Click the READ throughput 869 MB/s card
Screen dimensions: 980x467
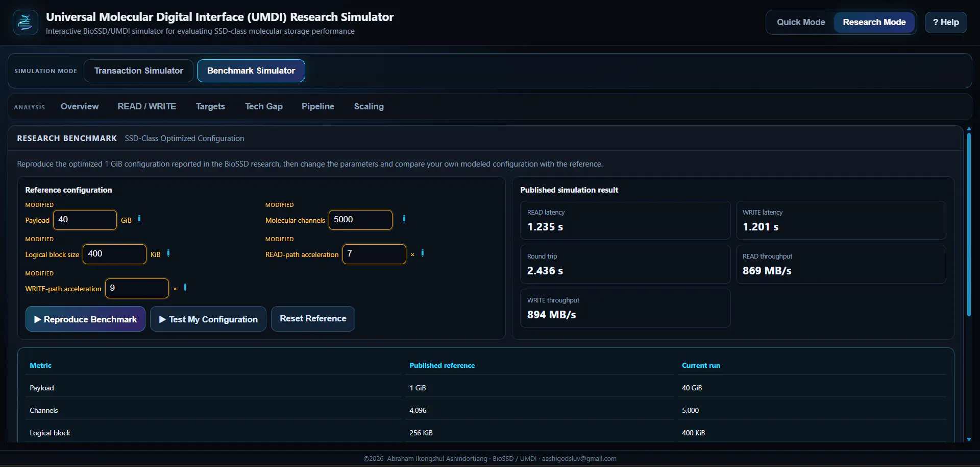(x=841, y=264)
